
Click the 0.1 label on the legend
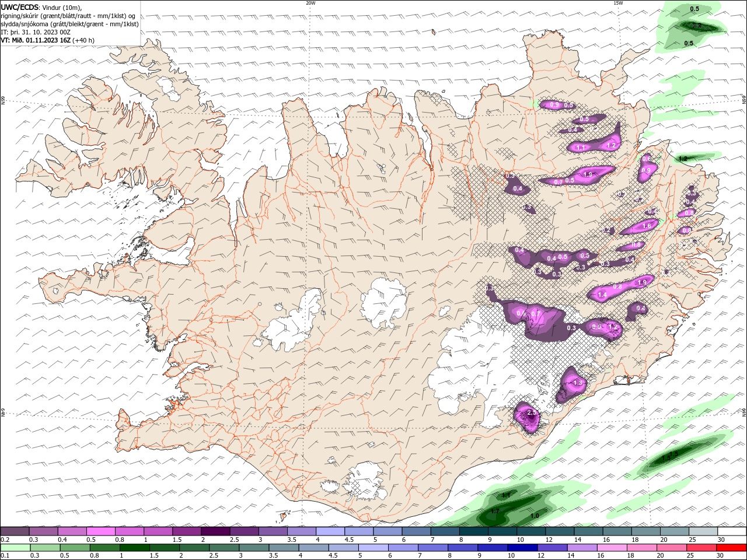[x=5, y=556]
